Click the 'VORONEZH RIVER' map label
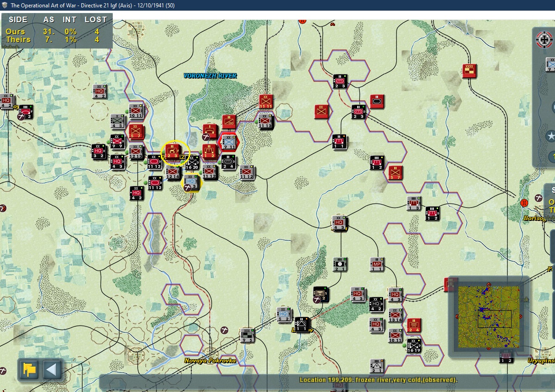 [210, 76]
